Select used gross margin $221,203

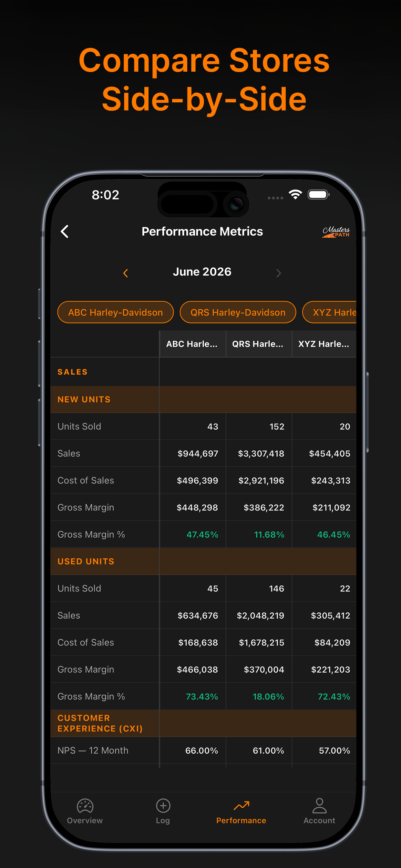tap(331, 669)
